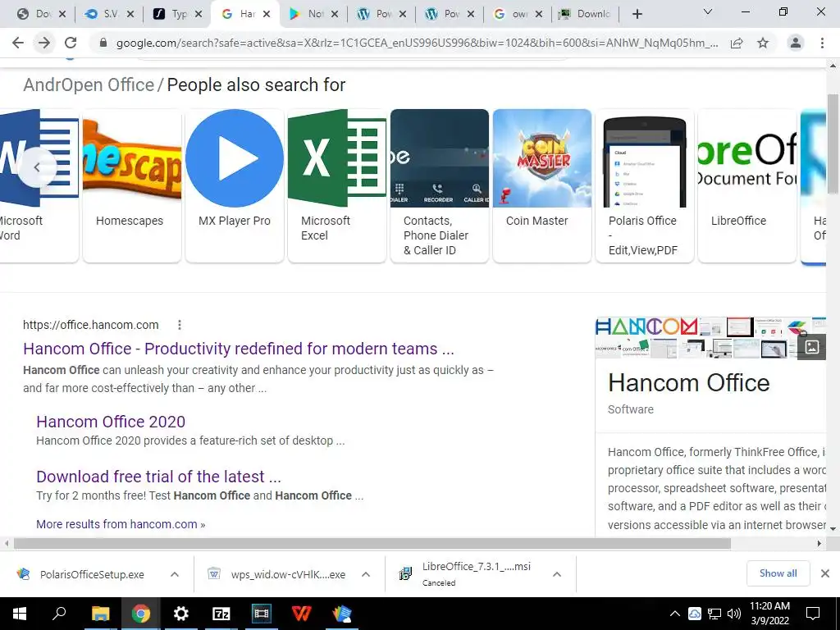The width and height of the screenshot is (840, 630).
Task: Open WPS Office from the taskbar
Action: [x=301, y=614]
